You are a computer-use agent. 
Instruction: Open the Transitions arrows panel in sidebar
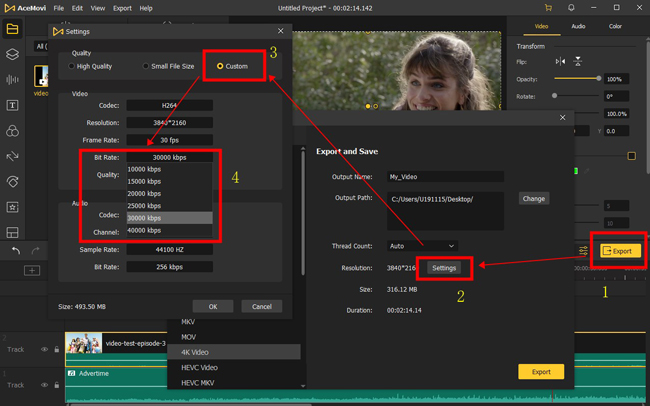(x=12, y=156)
